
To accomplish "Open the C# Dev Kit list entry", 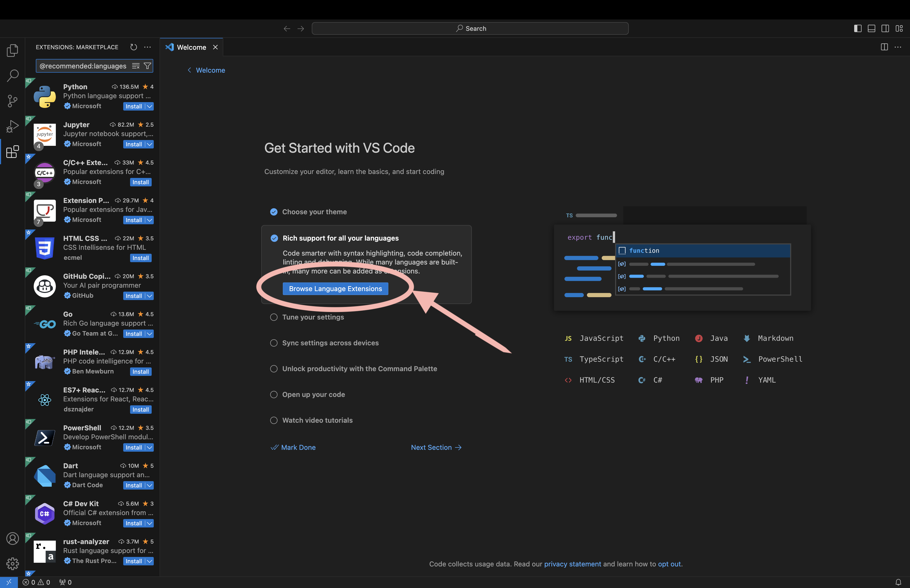I will [92, 514].
